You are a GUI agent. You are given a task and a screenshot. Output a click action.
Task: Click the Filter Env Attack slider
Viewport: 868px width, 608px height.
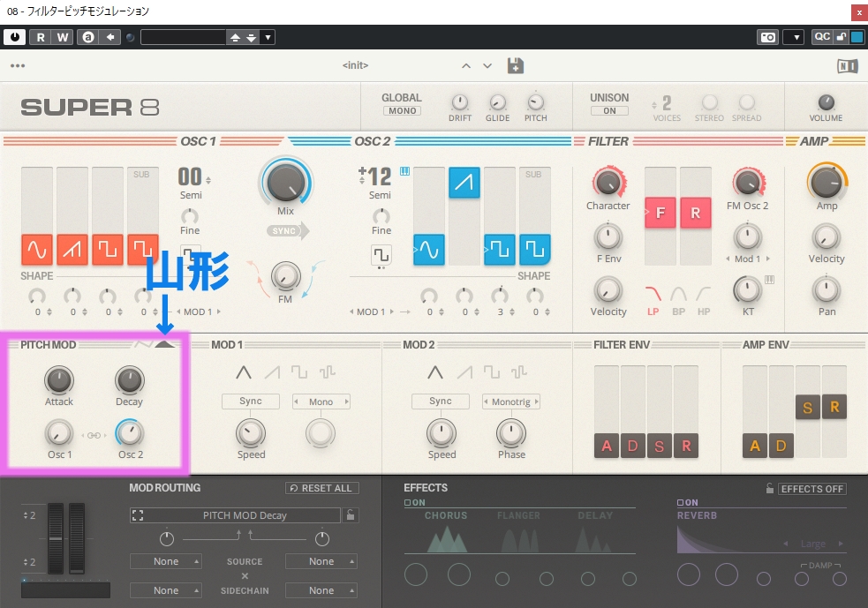click(607, 446)
